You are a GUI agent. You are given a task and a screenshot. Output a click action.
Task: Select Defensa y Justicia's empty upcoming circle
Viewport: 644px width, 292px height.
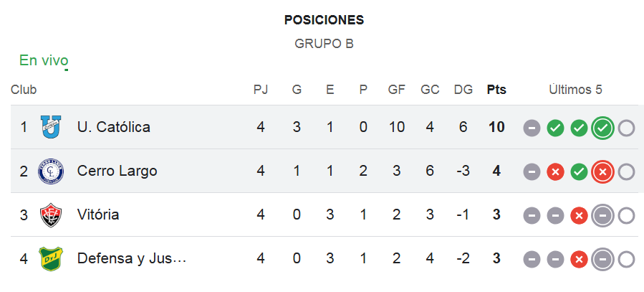626,260
